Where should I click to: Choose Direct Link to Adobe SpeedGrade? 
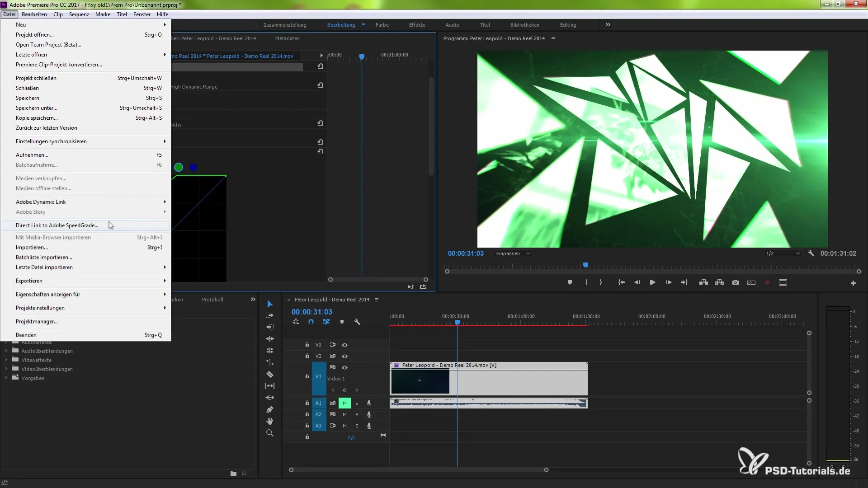pos(86,225)
